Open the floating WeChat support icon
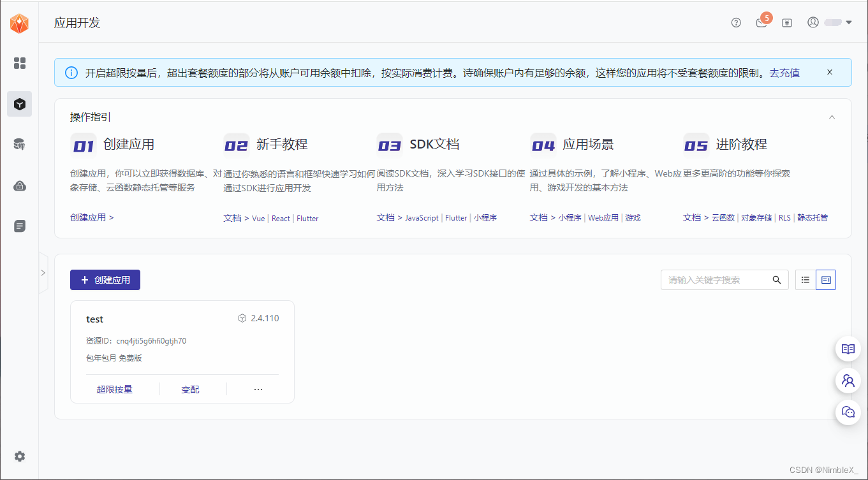868x480 pixels. [x=848, y=412]
